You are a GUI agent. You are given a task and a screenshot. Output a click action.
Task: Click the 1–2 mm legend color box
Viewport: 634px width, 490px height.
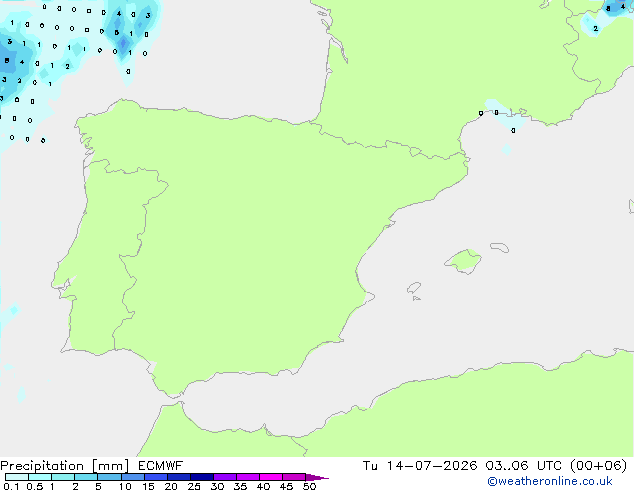[63, 477]
